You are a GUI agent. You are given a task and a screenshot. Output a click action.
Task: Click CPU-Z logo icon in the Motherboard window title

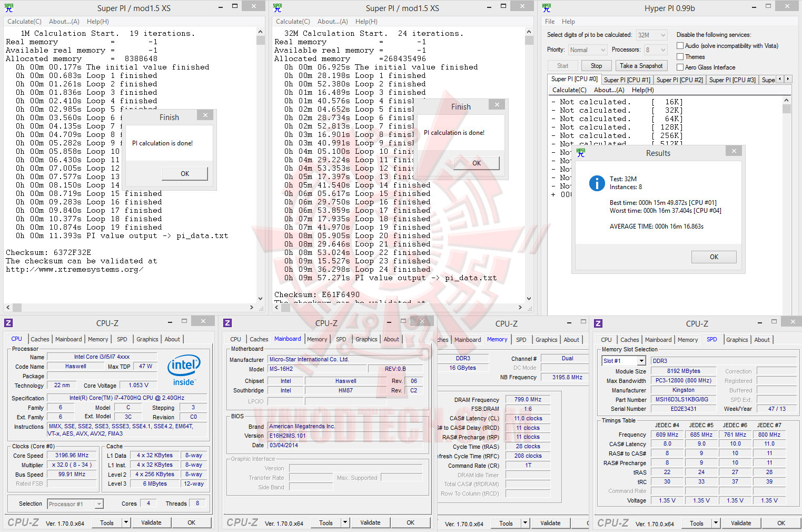pyautogui.click(x=227, y=323)
